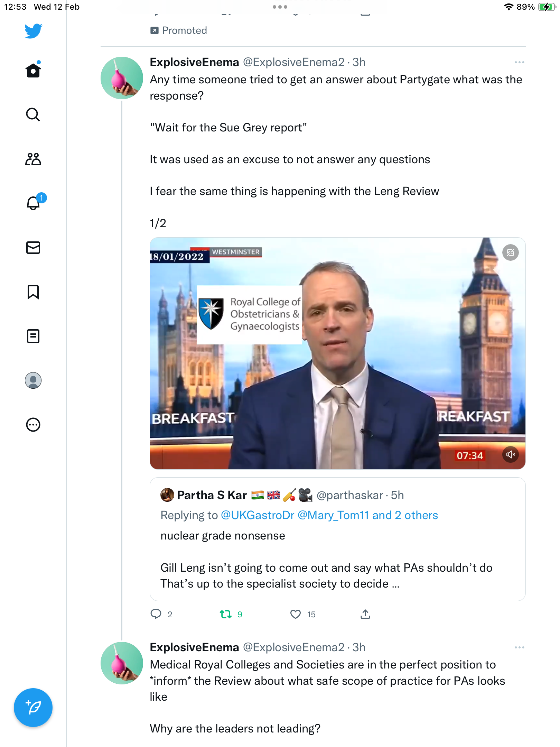The height and width of the screenshot is (747, 560).
Task: Like the Partygate tweet with 15 likes
Action: pos(296,614)
